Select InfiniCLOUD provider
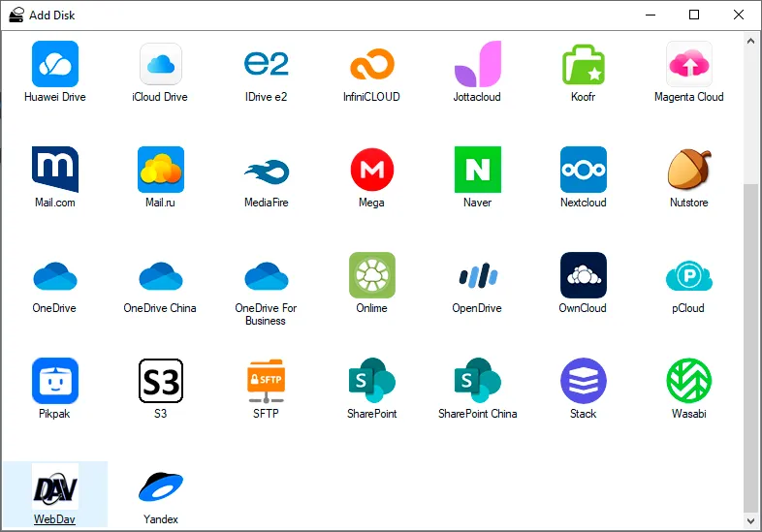Image resolution: width=762 pixels, height=532 pixels. point(371,64)
